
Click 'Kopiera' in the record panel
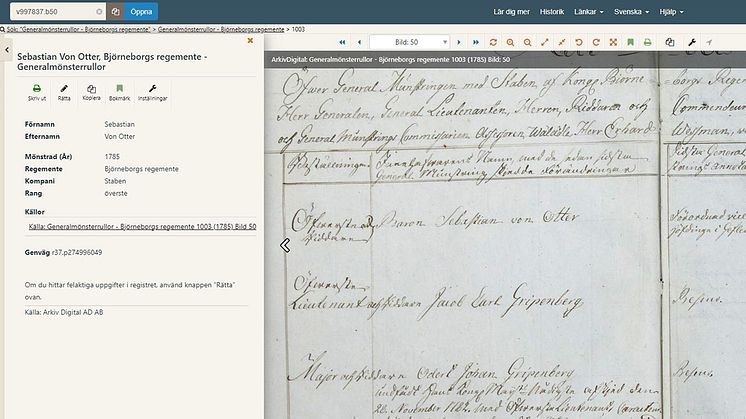91,93
